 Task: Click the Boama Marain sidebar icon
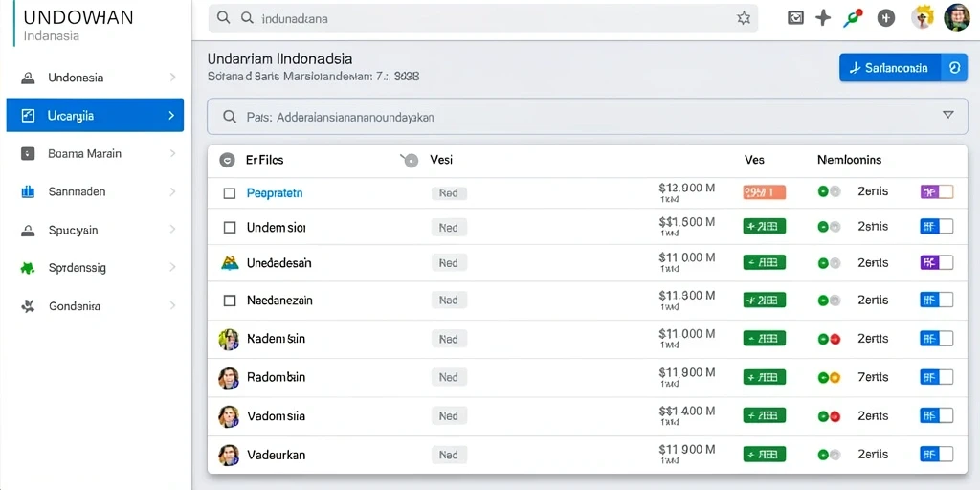coord(28,153)
